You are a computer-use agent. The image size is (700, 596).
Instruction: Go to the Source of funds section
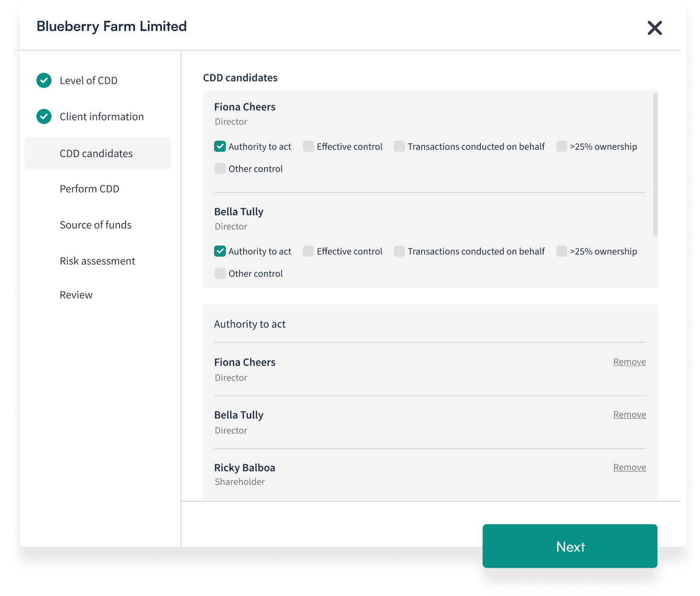95,225
